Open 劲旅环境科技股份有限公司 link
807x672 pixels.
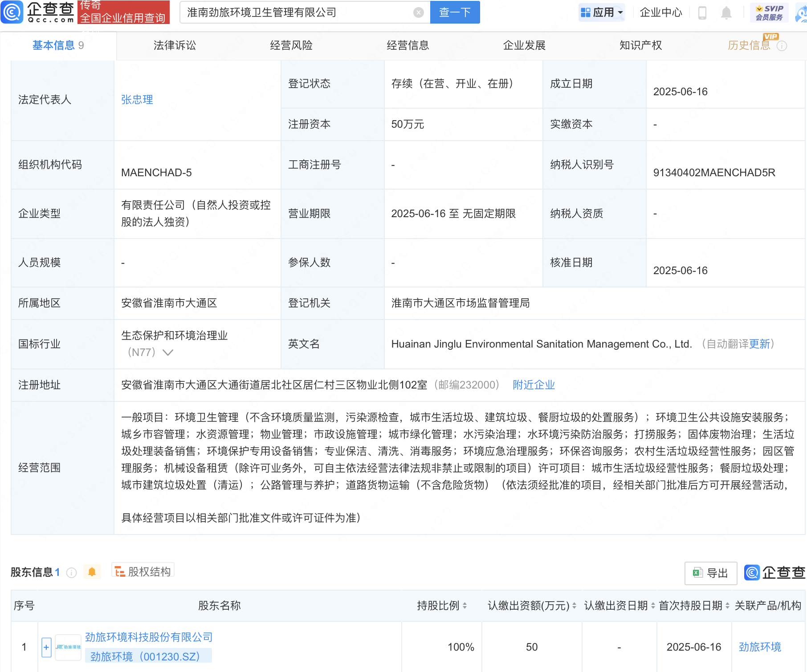tap(149, 637)
